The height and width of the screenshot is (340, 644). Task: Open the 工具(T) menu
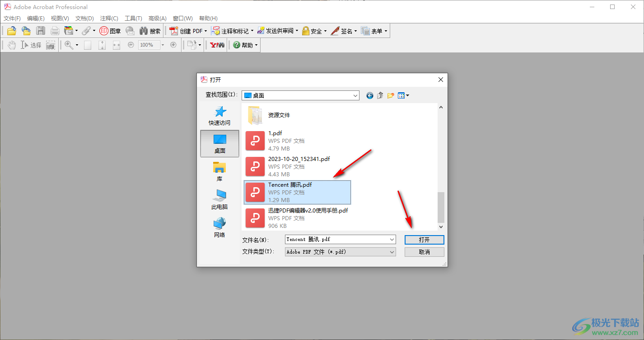(x=133, y=18)
